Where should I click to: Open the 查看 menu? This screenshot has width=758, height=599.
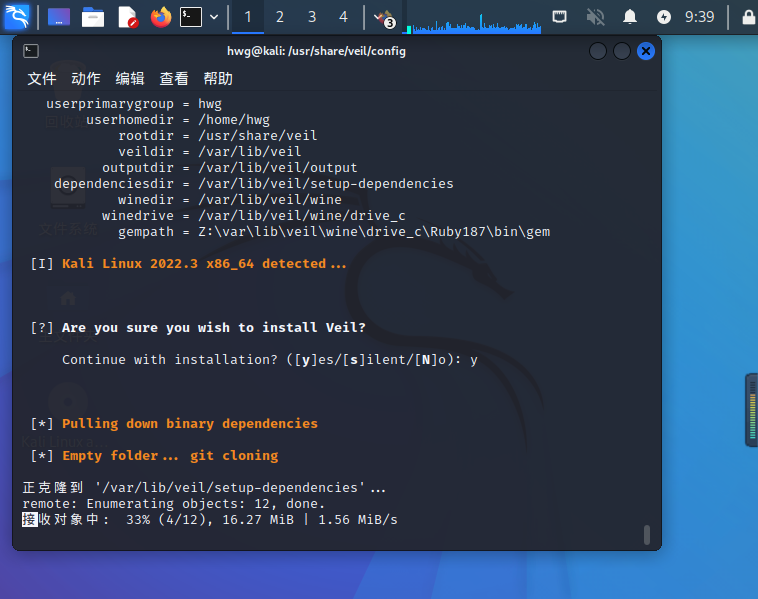click(x=174, y=78)
